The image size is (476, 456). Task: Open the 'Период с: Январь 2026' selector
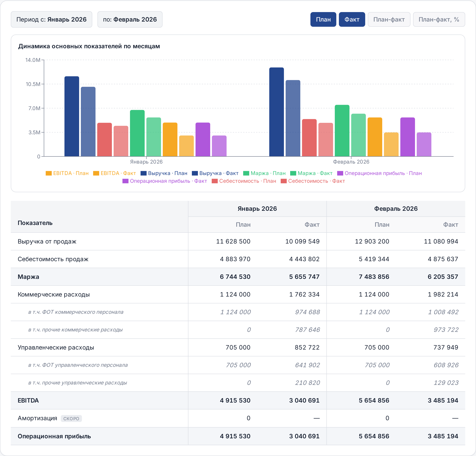tap(52, 19)
